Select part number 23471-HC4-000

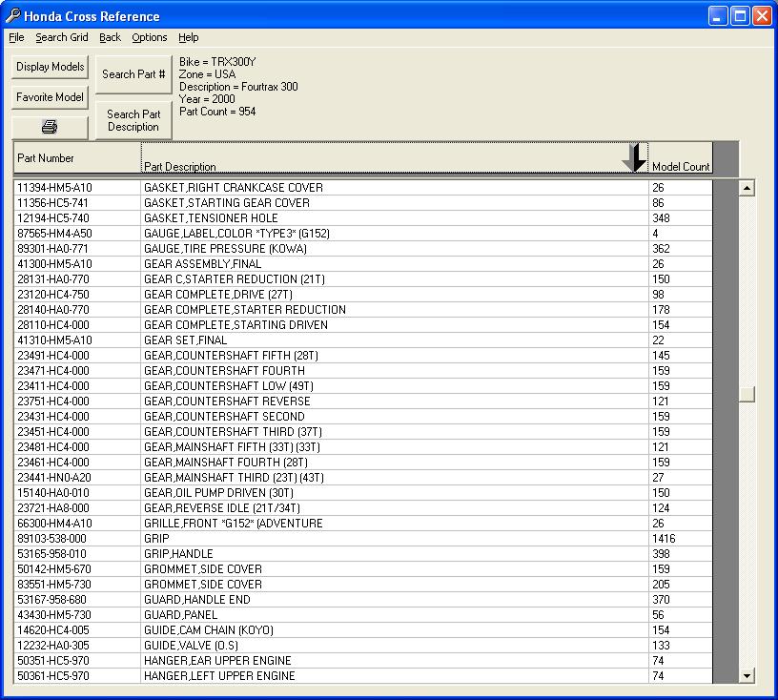77,371
